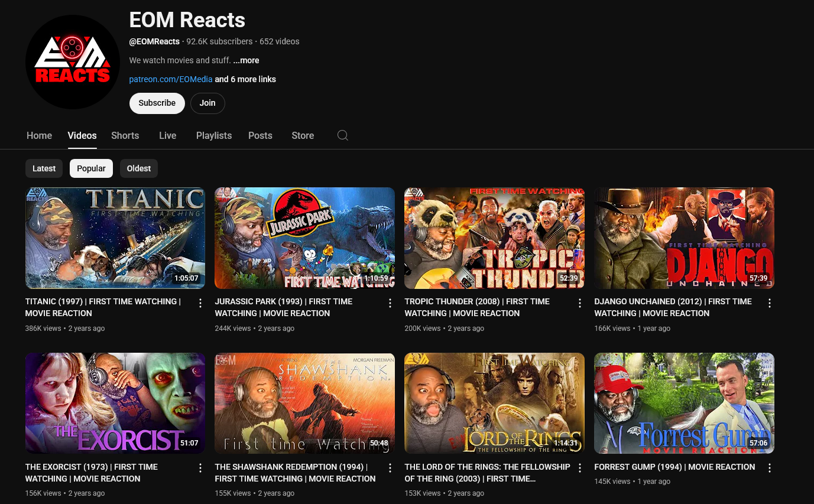
Task: Play the Django Unchained reaction thumbnail
Action: click(685, 238)
